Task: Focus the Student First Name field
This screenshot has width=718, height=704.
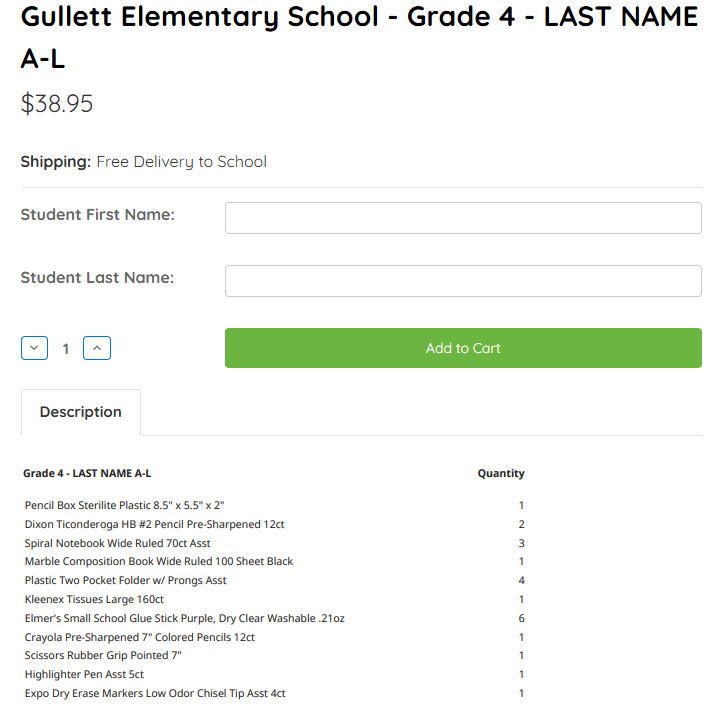Action: (x=463, y=218)
